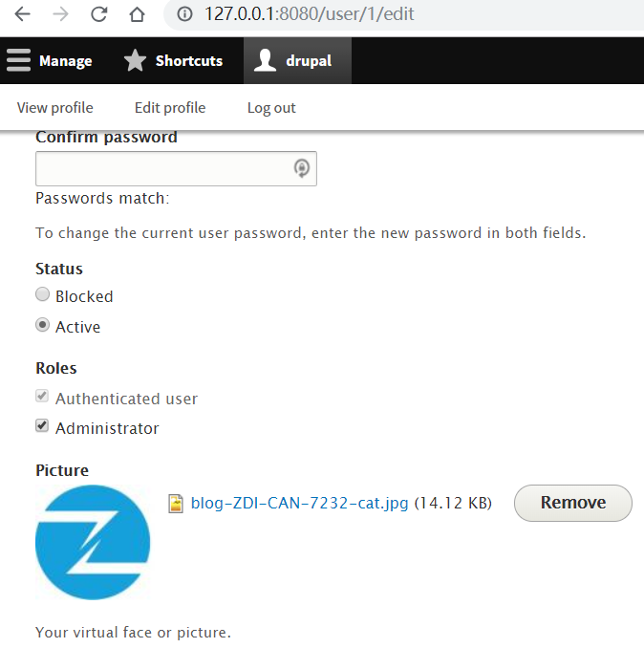Select the Blocked status radio button
Image resolution: width=644 pixels, height=648 pixels.
(42, 294)
